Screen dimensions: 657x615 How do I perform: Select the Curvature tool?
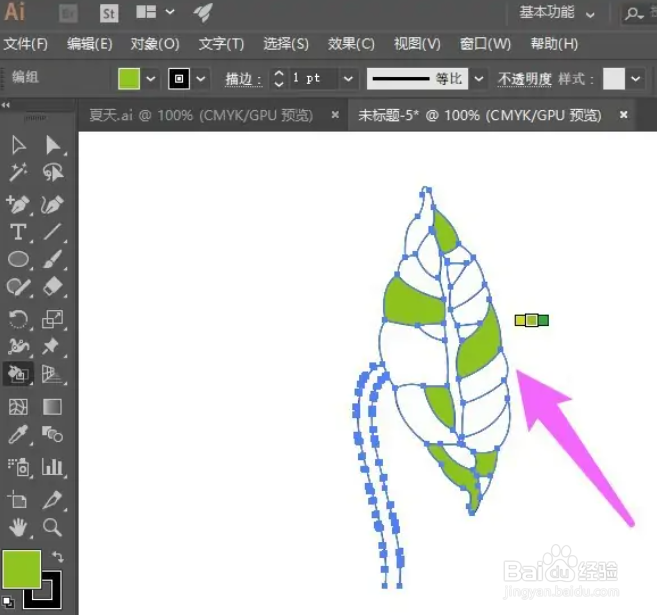(x=52, y=204)
